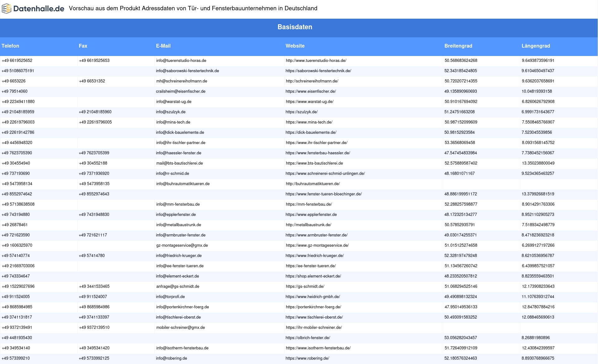Select email mh@schreinereihofmann.de
Image resolution: width=598 pixels, height=364 pixels.
click(182, 81)
